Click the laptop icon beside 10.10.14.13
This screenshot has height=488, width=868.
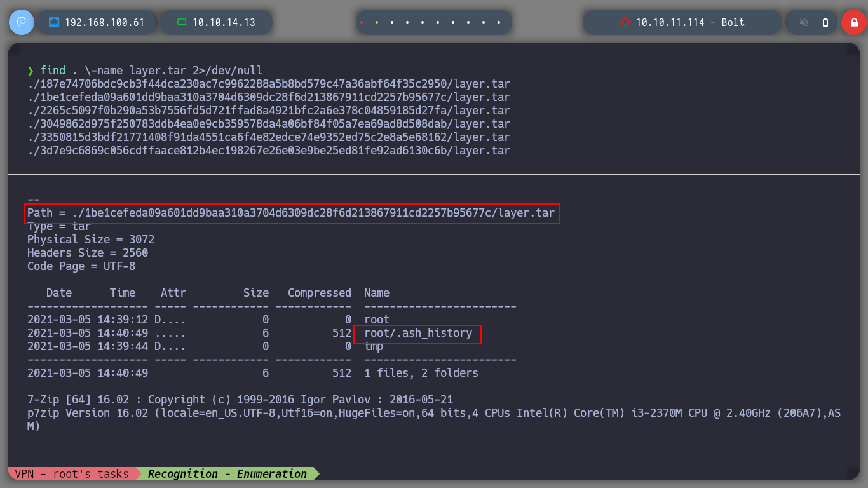(182, 22)
